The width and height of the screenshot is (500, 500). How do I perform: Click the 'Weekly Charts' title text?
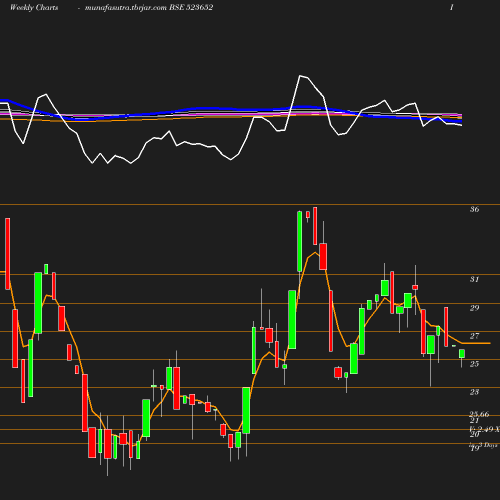click(x=34, y=7)
